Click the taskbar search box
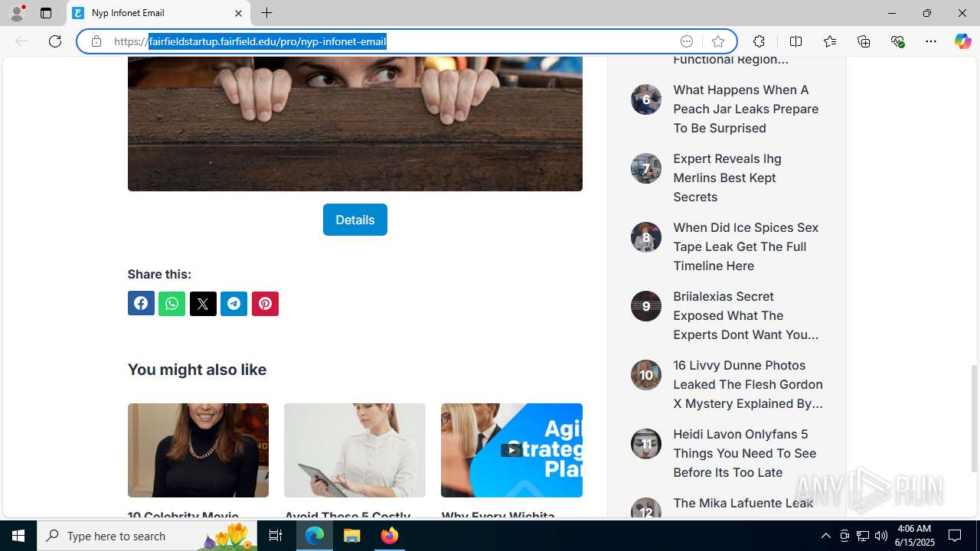 pos(148,536)
